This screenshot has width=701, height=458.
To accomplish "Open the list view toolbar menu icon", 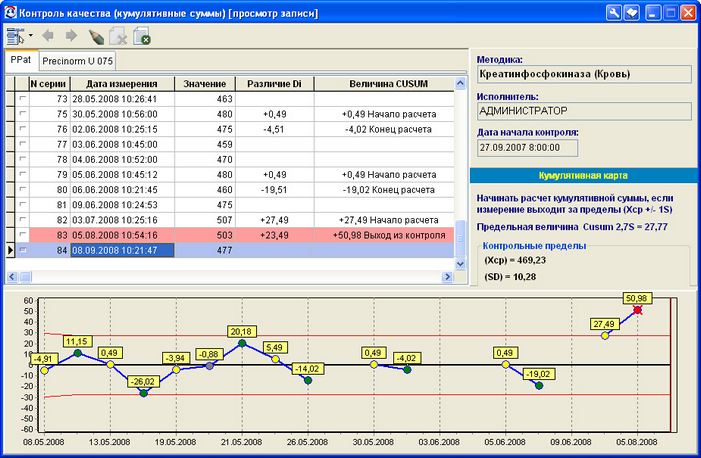I will tap(15, 36).
